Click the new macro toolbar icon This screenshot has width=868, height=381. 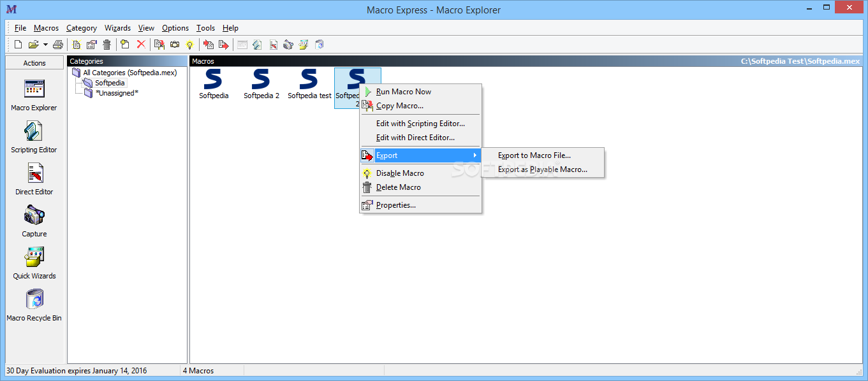(x=77, y=45)
